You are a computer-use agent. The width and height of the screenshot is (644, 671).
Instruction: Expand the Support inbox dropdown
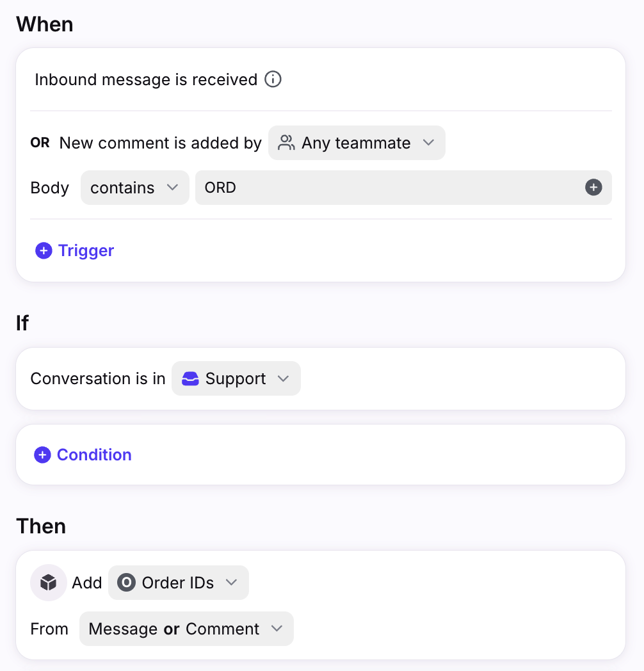236,379
